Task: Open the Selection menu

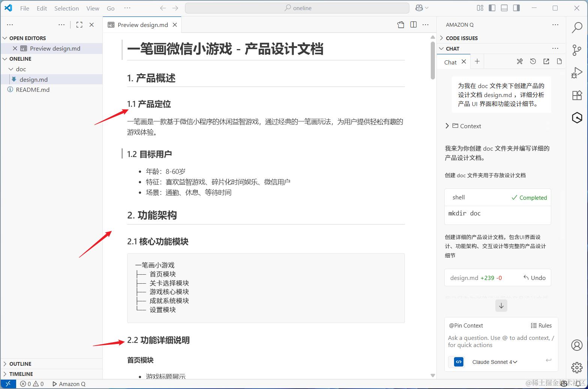Action: (66, 8)
